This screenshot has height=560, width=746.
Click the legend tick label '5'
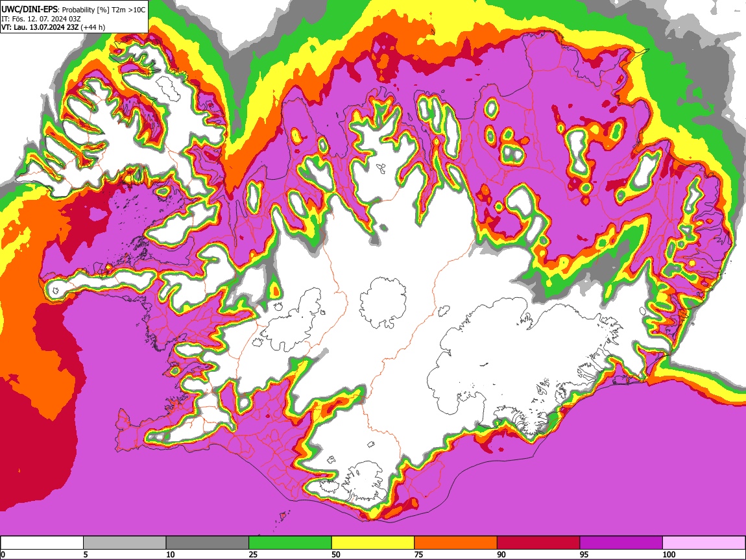pos(85,554)
